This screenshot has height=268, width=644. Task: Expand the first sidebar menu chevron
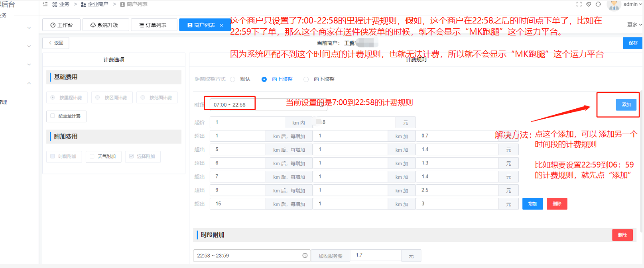29,28
